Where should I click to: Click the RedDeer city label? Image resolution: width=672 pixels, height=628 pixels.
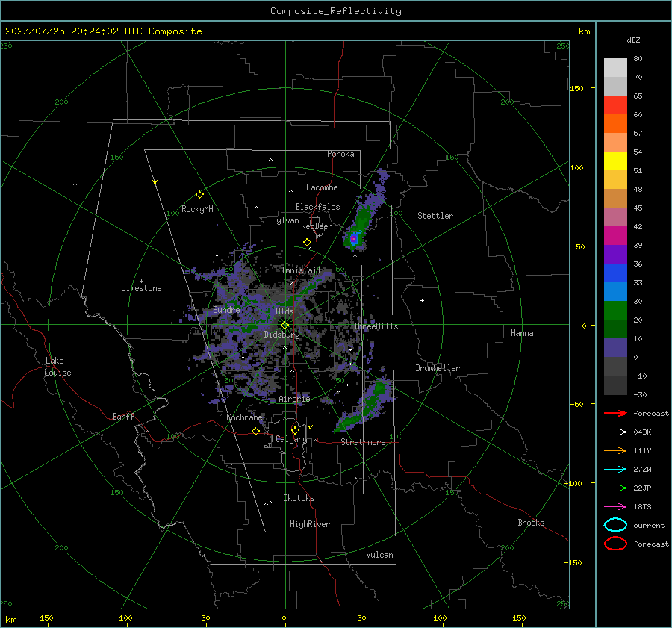pos(317,226)
